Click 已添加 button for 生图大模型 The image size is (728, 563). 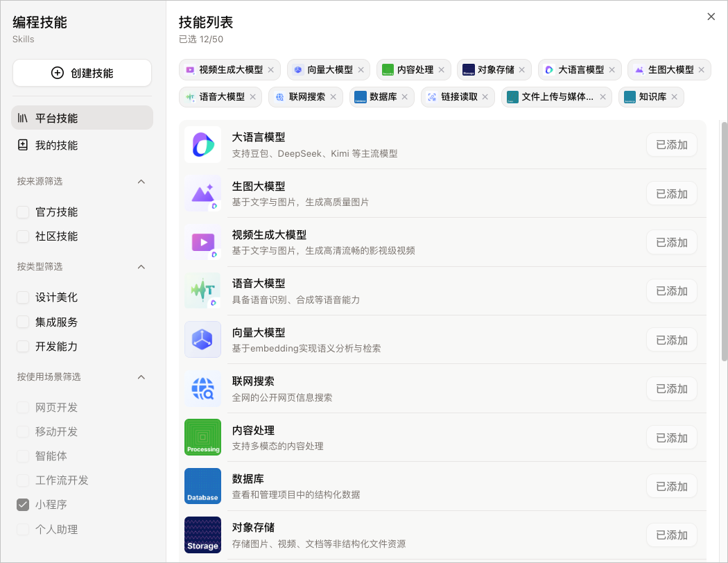pyautogui.click(x=671, y=194)
